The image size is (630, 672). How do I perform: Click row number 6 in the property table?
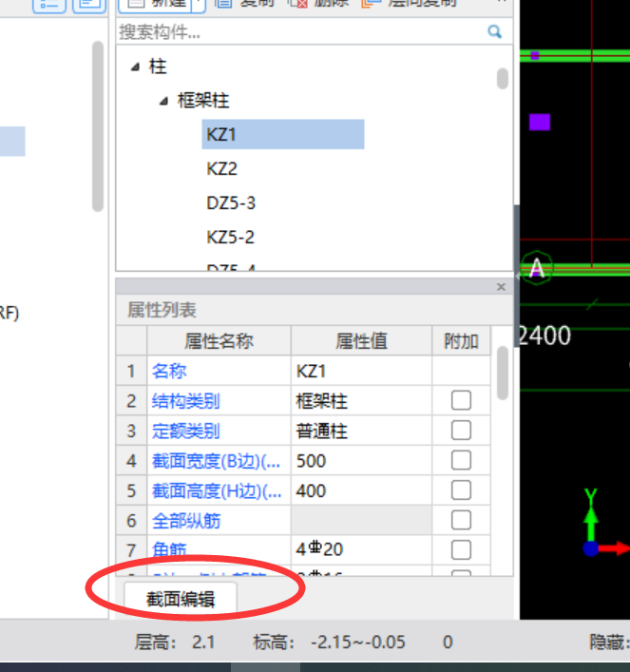click(131, 521)
